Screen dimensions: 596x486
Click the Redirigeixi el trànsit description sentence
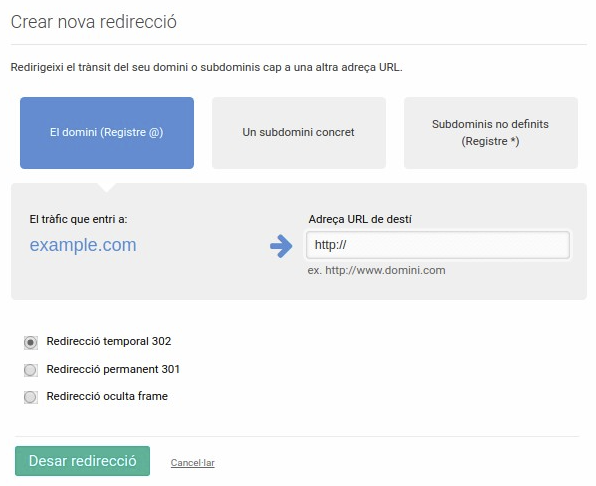point(206,67)
